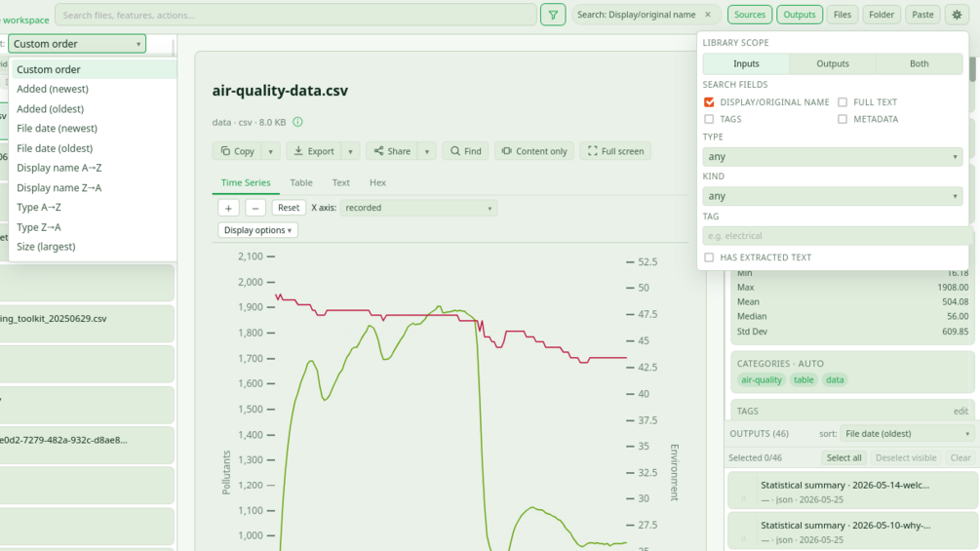Check the Has Extracted Text option
The width and height of the screenshot is (980, 551).
pos(709,257)
